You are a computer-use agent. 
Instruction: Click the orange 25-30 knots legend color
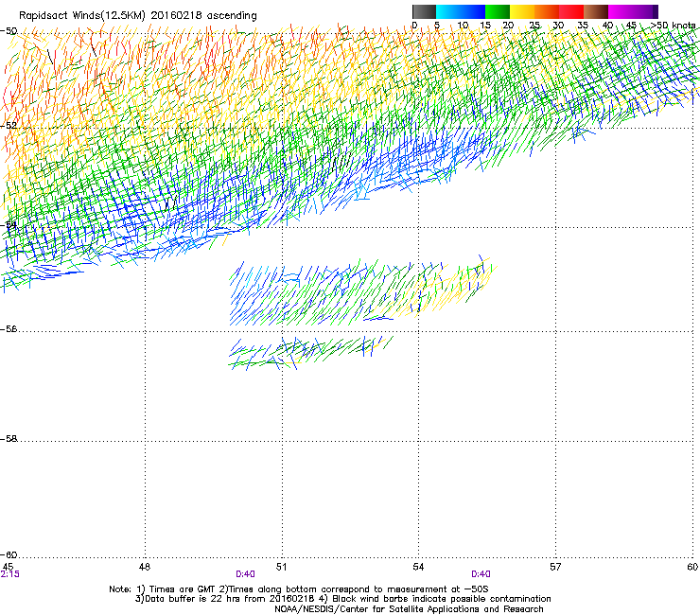(547, 11)
